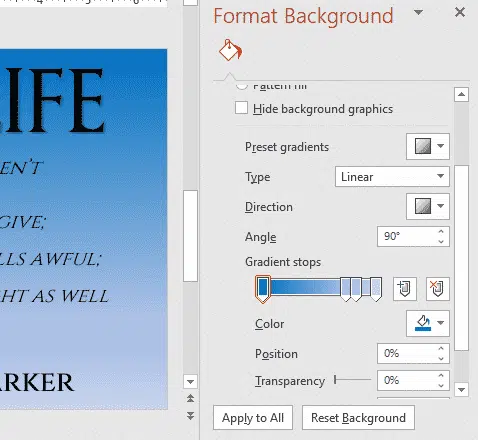This screenshot has width=478, height=440.
Task: Open the Direction gradient menu
Action: pyautogui.click(x=428, y=206)
